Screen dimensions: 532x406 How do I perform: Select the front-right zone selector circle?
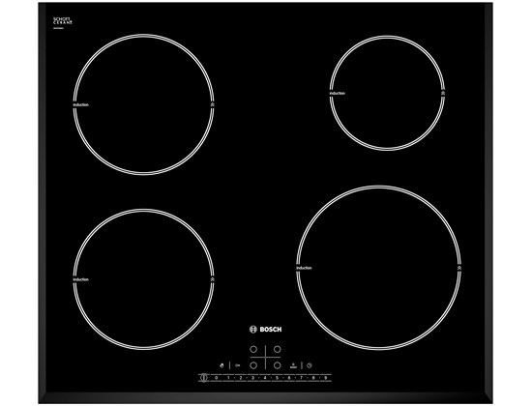point(278,365)
